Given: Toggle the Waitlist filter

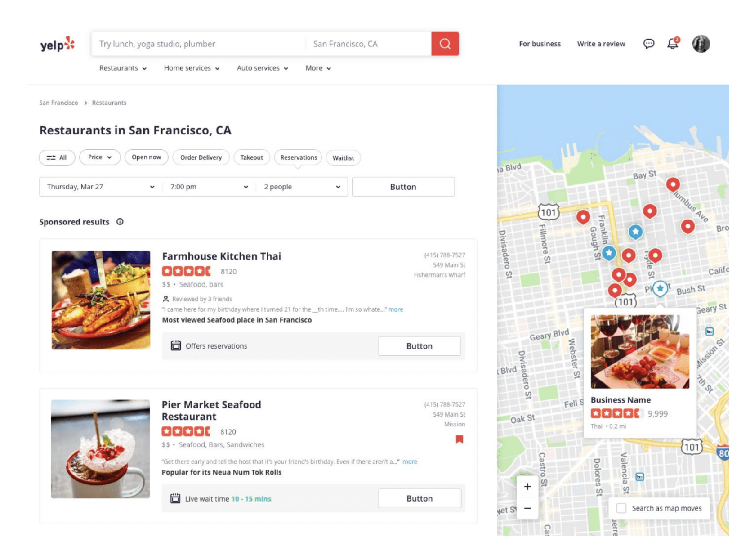Looking at the screenshot, I should 343,158.
